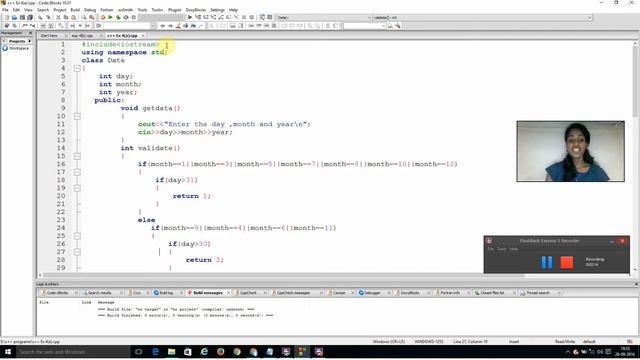
Task: Open the View menu
Action: 28,10
